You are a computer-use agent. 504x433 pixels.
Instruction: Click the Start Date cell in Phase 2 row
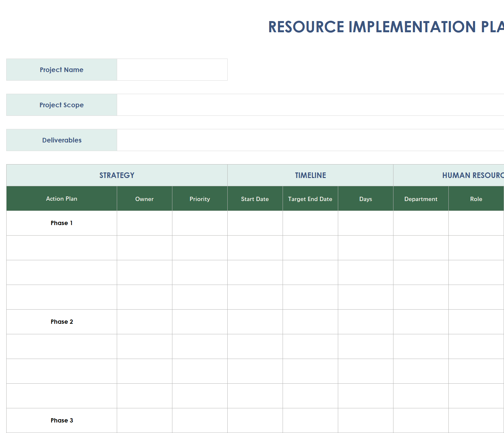coord(255,322)
